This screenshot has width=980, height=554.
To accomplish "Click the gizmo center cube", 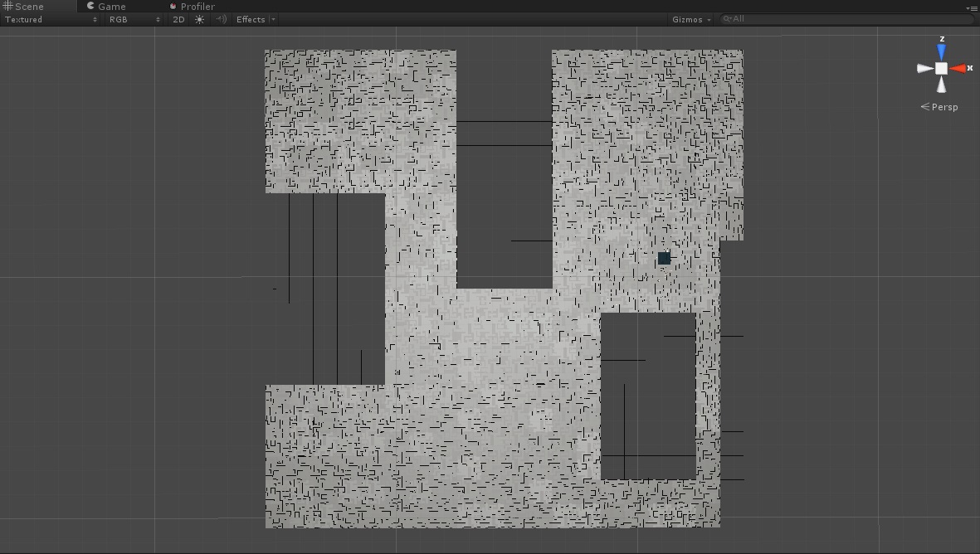I will pyautogui.click(x=941, y=69).
